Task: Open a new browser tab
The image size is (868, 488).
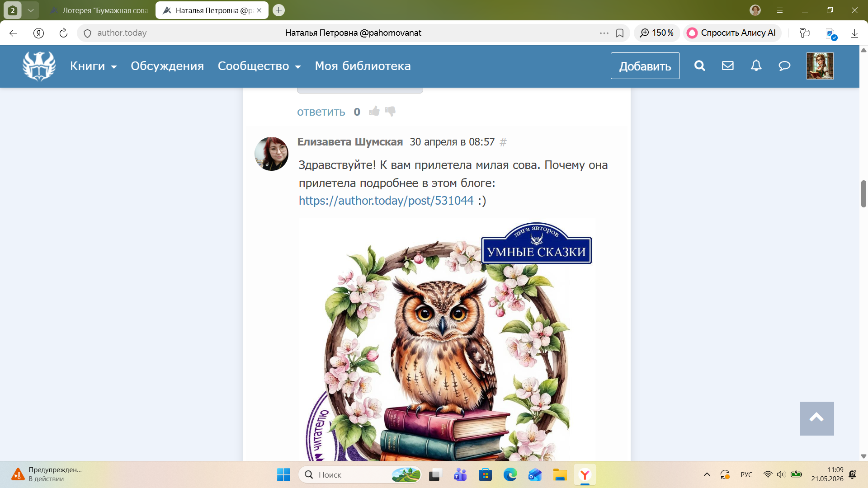Action: (x=279, y=10)
